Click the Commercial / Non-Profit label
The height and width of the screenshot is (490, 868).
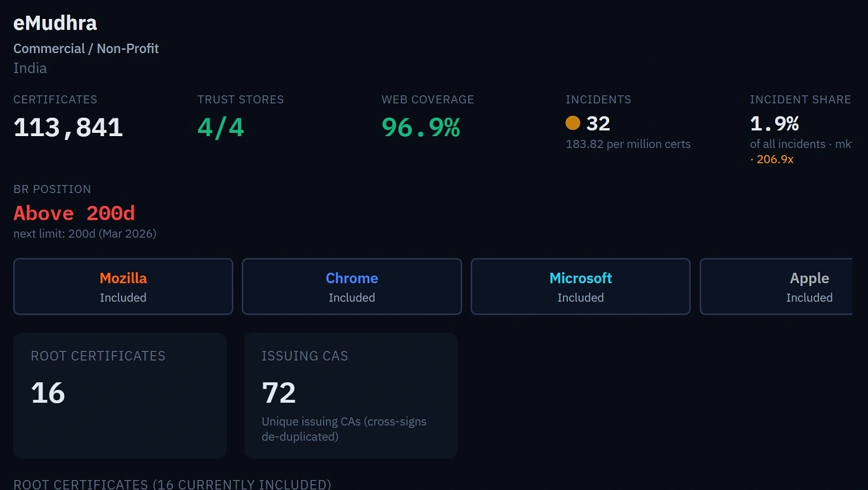[86, 48]
